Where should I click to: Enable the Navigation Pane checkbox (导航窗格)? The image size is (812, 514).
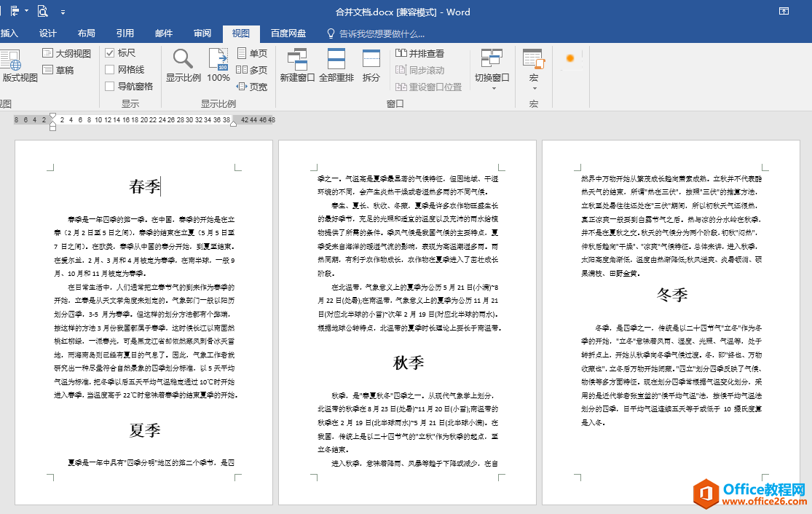tap(110, 86)
